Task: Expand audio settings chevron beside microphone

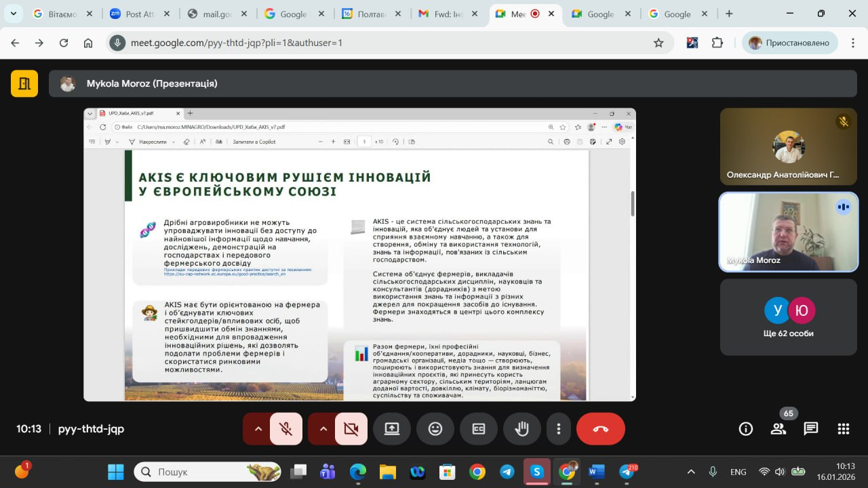Action: coord(258,428)
